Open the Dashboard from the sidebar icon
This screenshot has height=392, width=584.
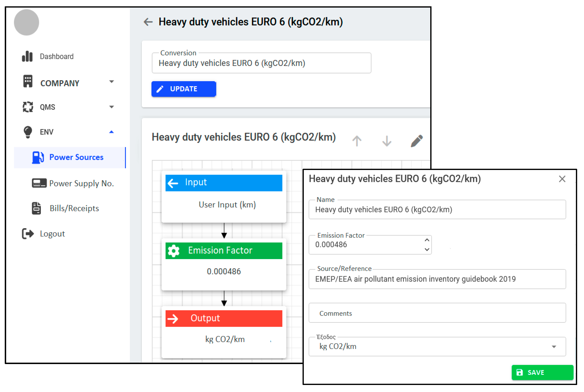tap(27, 56)
